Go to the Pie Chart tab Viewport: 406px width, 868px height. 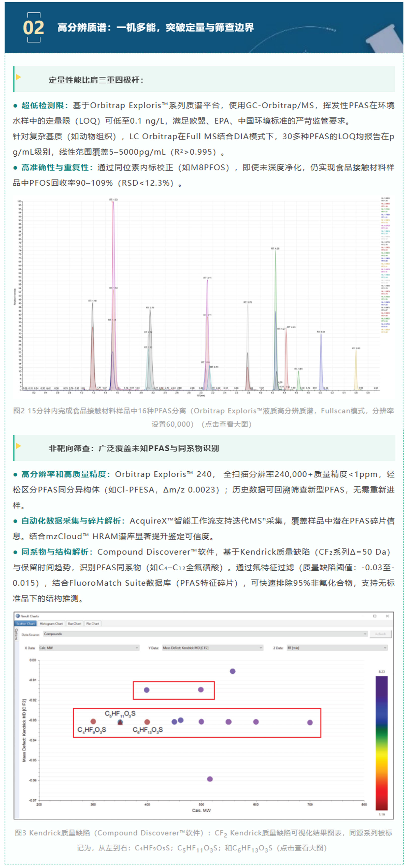93,624
